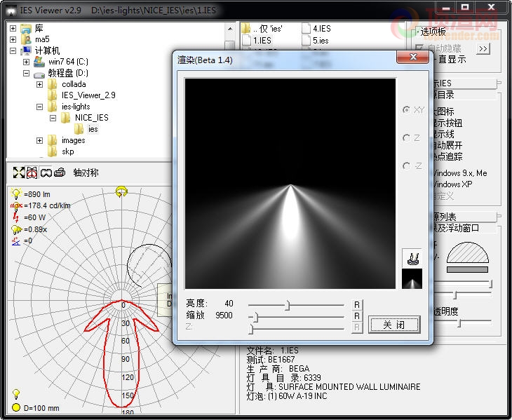Toggle the 自动隐藏 checkbox

(420, 48)
